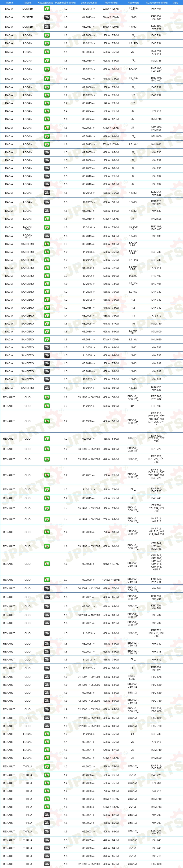The image size is (183, 868).
Task: Click the 07.2011 -> production date cell
Action: click(89, 340)
